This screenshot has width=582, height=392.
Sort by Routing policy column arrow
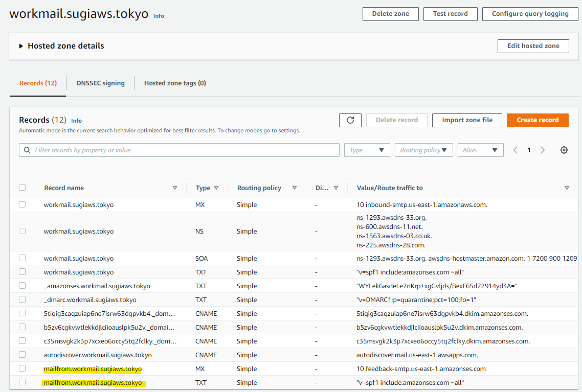pos(295,188)
